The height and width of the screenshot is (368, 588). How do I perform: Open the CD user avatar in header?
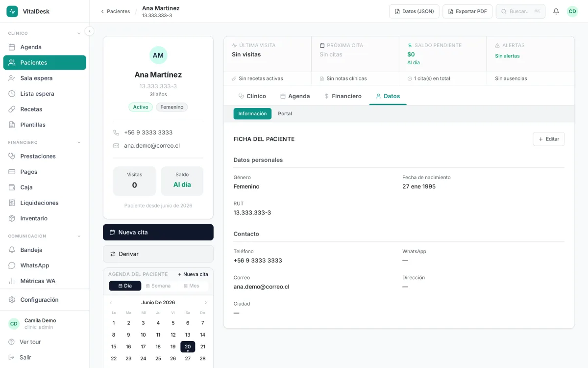click(572, 11)
